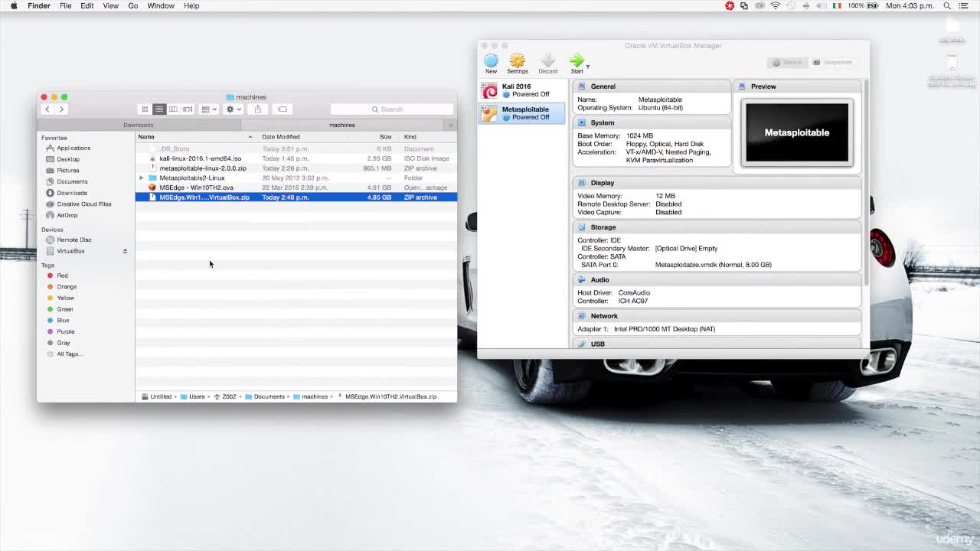Click the Finder search field
Viewport: 980px width, 551px height.
tap(392, 109)
